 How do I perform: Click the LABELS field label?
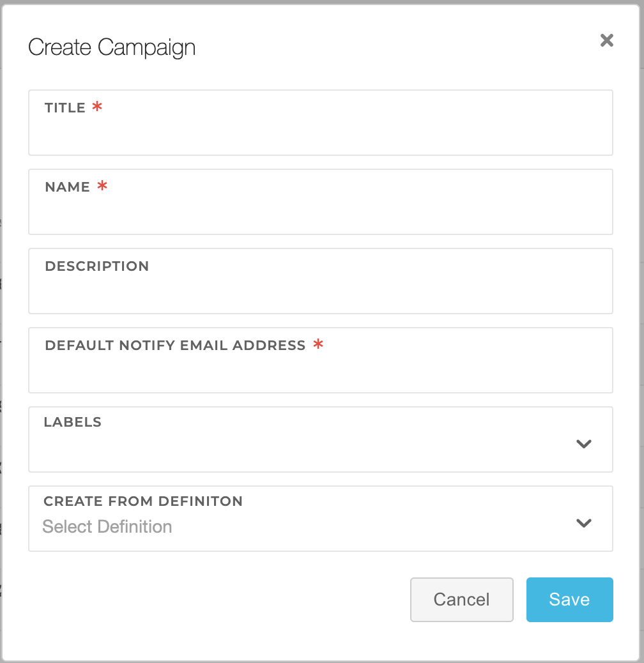tap(73, 422)
